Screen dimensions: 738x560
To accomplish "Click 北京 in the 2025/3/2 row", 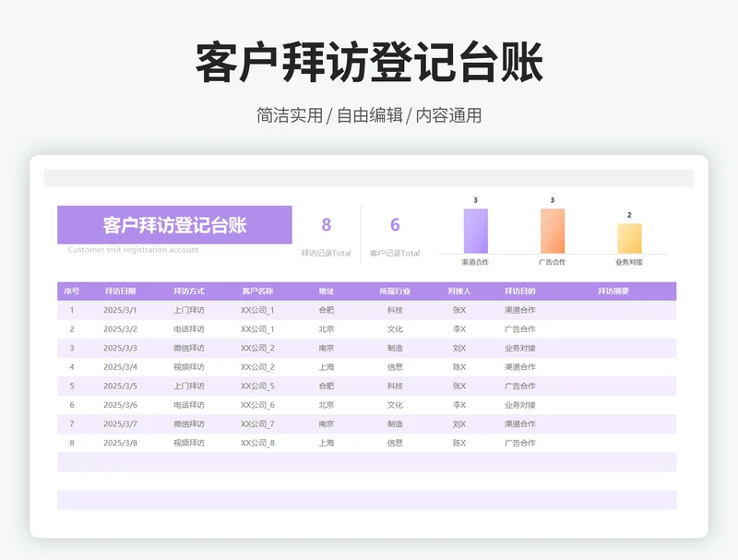I will (327, 329).
